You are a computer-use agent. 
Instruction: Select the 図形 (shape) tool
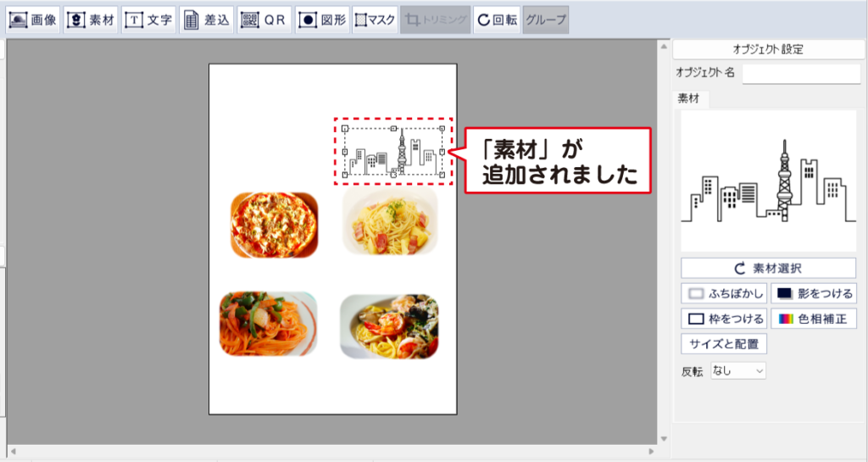coord(322,19)
